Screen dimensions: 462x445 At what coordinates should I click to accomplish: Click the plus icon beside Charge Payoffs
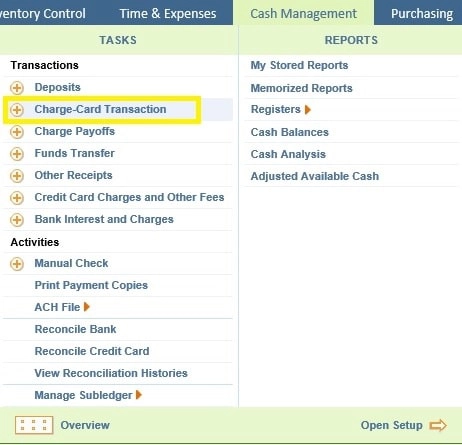17,132
